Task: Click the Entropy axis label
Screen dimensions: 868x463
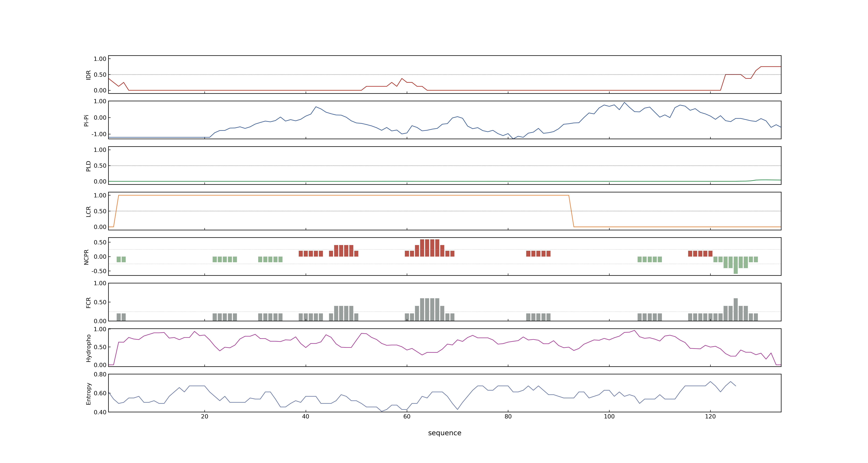Action: [x=88, y=393]
